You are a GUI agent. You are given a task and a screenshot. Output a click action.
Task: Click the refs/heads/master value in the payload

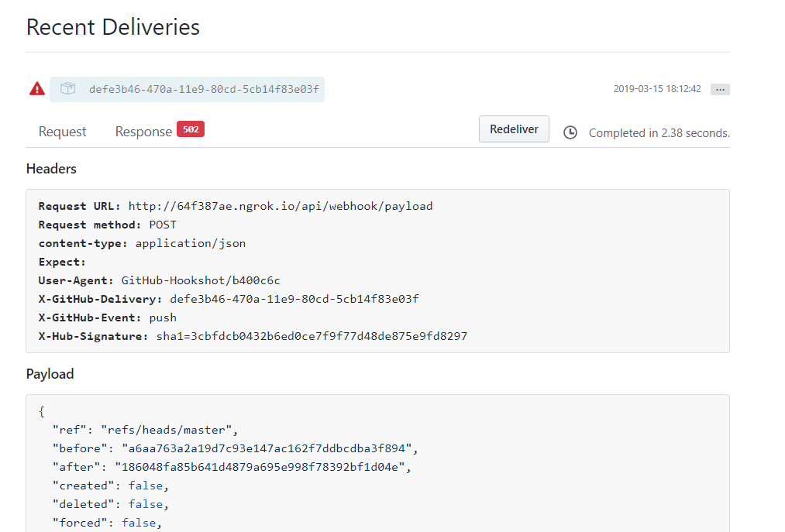click(167, 430)
